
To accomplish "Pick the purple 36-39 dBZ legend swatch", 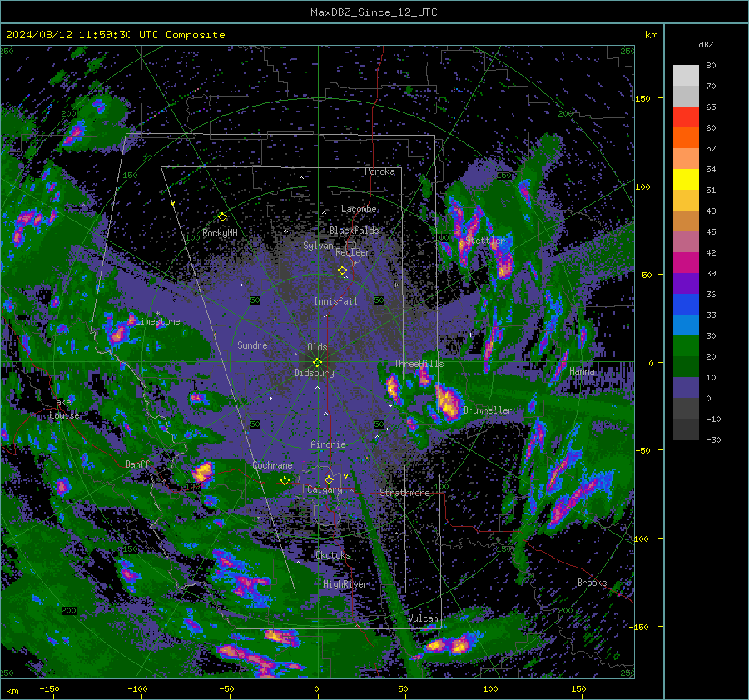I will click(686, 283).
